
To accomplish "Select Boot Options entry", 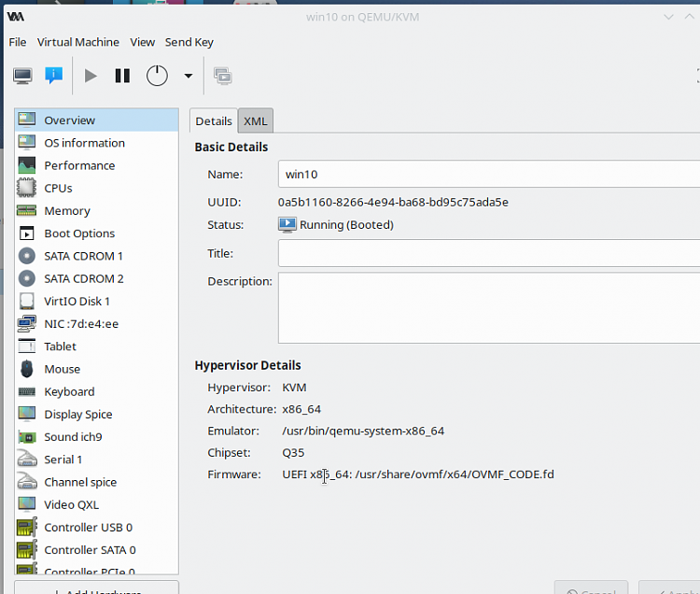I will click(96, 233).
